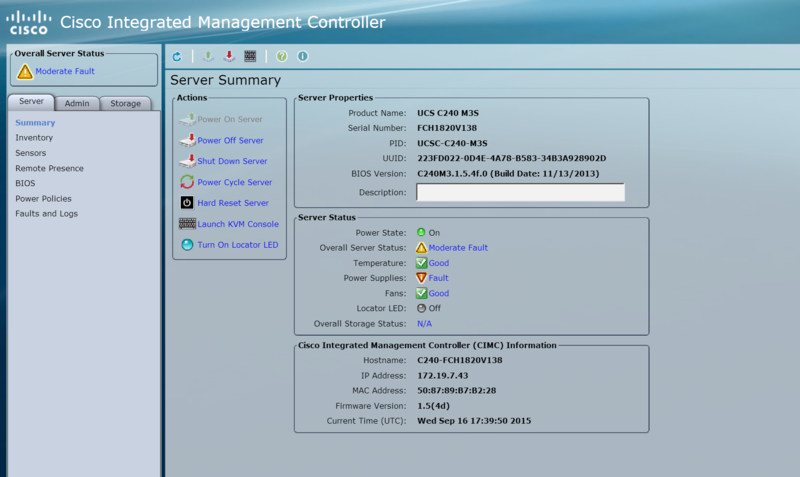Viewport: 800px width, 477px height.
Task: Click the green Power State indicator
Action: [x=421, y=233]
